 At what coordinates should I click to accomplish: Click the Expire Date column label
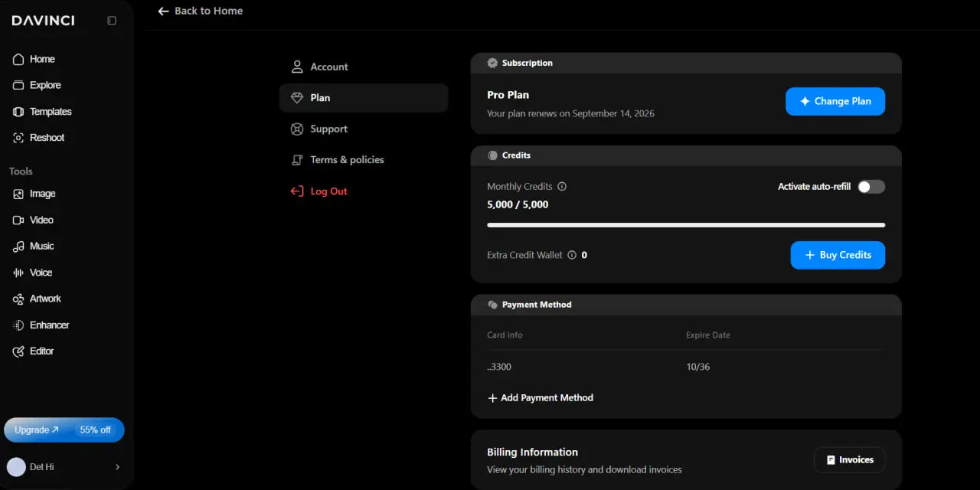[708, 335]
